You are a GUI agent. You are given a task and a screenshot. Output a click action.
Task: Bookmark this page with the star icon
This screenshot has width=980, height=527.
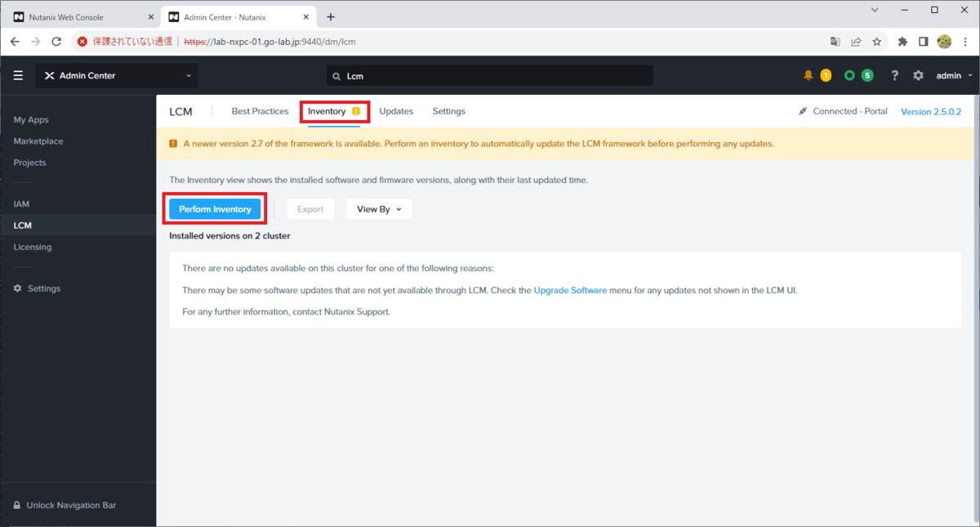[x=876, y=41]
